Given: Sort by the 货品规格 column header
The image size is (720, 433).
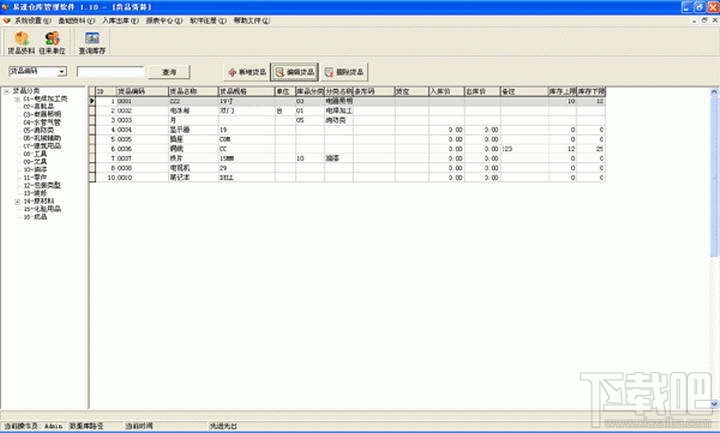Looking at the screenshot, I should click(x=246, y=91).
